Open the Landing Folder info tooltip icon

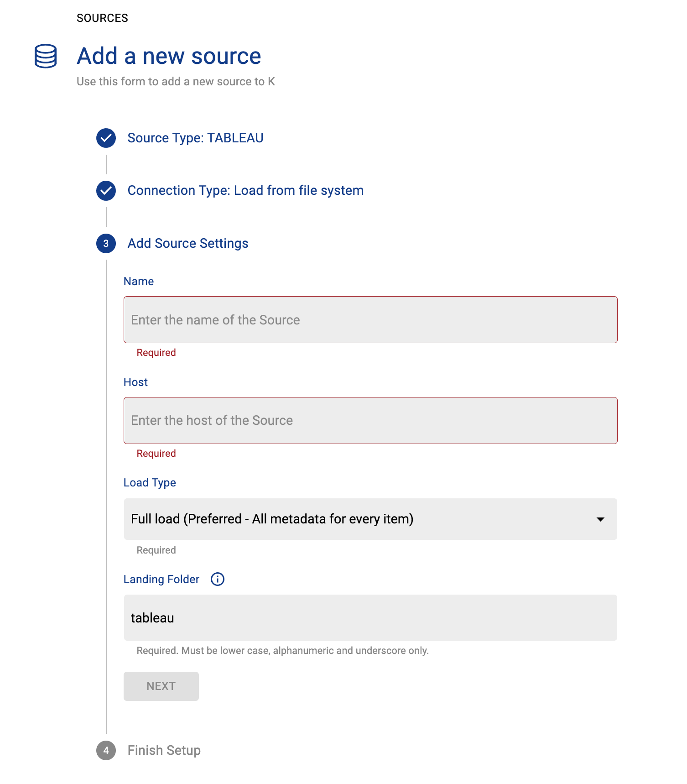217,579
